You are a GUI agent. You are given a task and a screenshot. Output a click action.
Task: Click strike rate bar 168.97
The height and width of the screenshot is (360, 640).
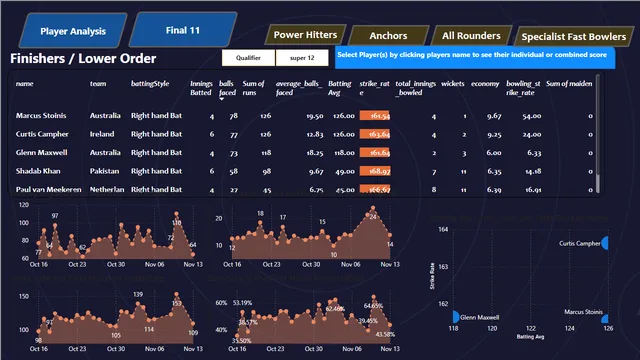coord(375,171)
